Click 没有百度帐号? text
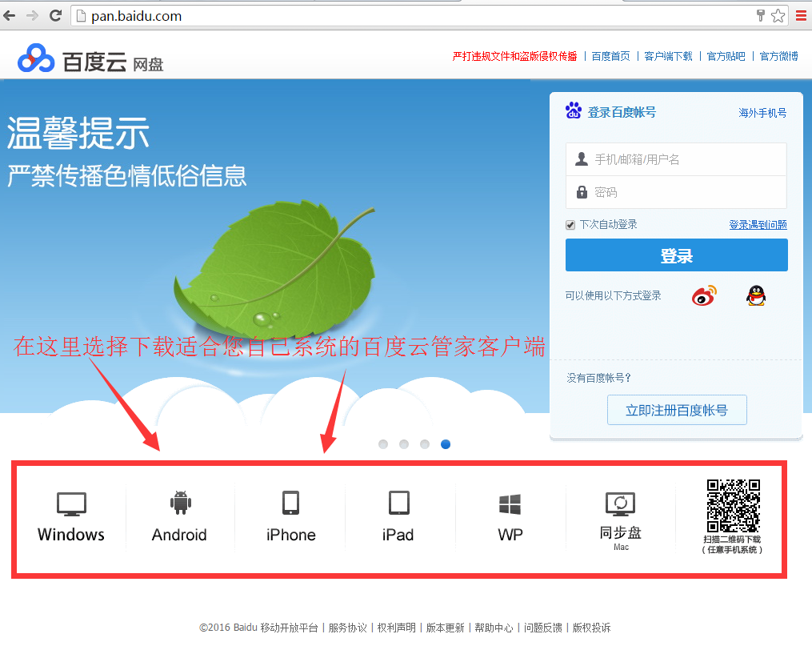 click(x=598, y=378)
